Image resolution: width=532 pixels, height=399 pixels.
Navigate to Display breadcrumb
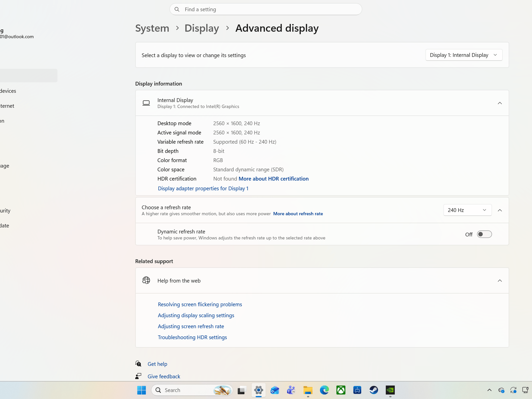[x=202, y=28]
